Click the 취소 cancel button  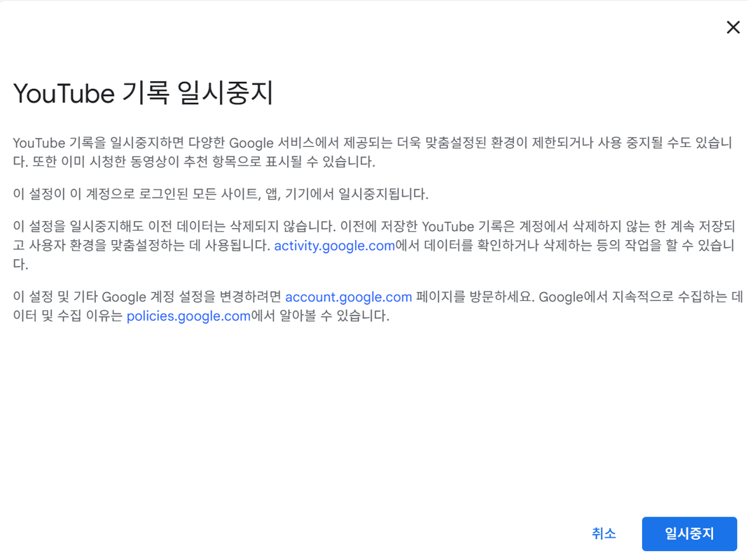[x=604, y=533]
